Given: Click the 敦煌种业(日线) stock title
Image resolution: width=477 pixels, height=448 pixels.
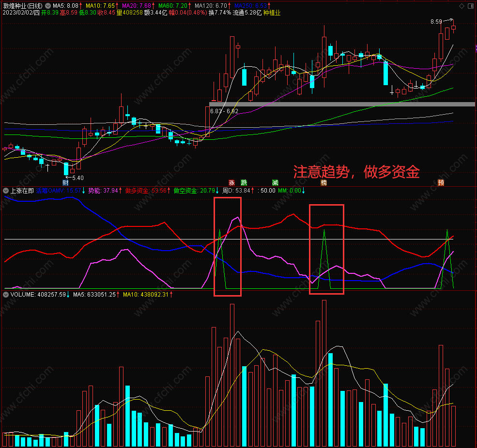Looking at the screenshot, I should click(x=23, y=6).
